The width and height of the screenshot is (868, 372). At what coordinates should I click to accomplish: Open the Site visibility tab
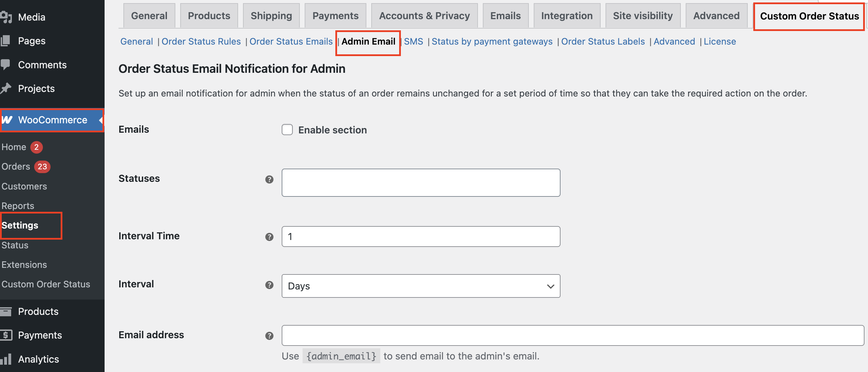[643, 16]
